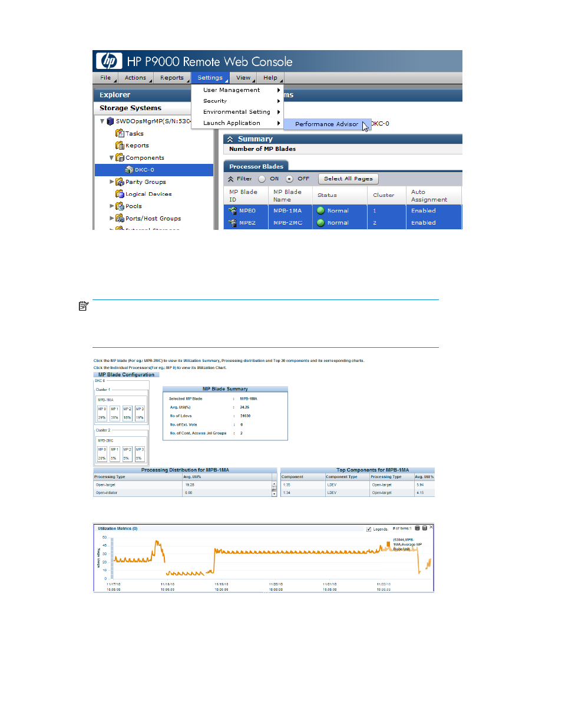The height and width of the screenshot is (728, 562).
Task: Select MP 2 processor under MPB-2MC
Action: [x=127, y=454]
